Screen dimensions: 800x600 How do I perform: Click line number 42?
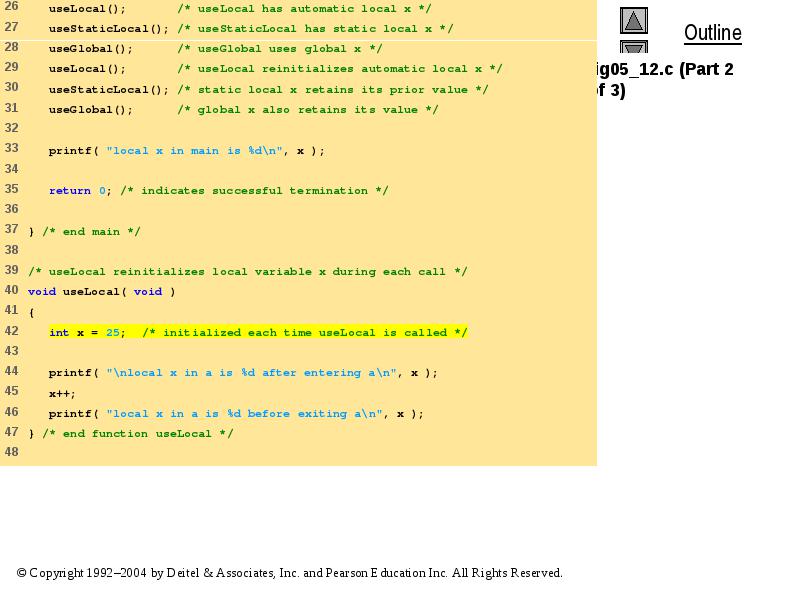12,331
